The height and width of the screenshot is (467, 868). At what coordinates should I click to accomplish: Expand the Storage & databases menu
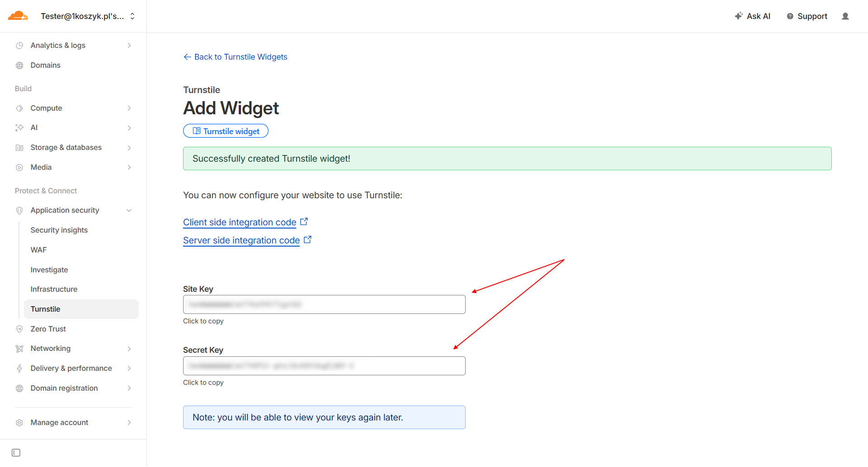[x=129, y=148]
